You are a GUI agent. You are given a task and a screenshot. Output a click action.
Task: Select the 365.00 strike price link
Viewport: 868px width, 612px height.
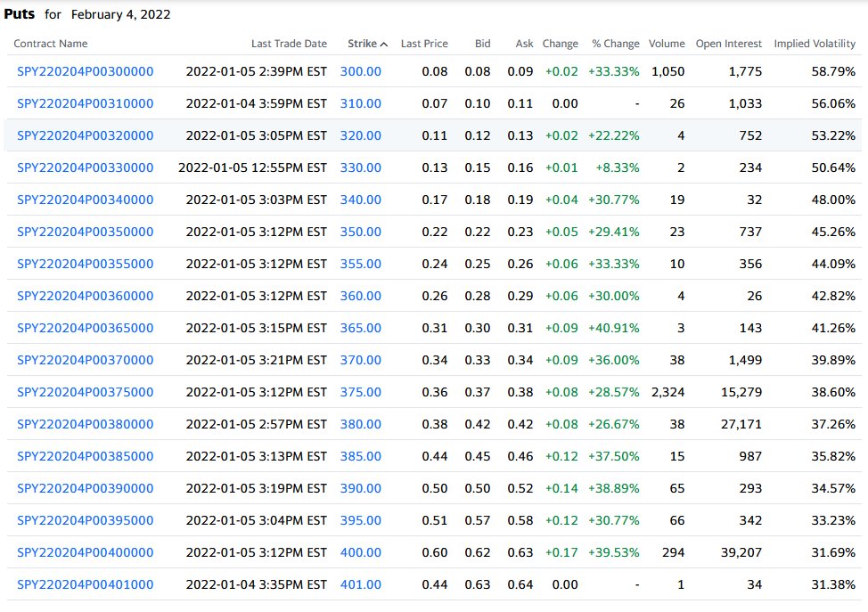(360, 328)
